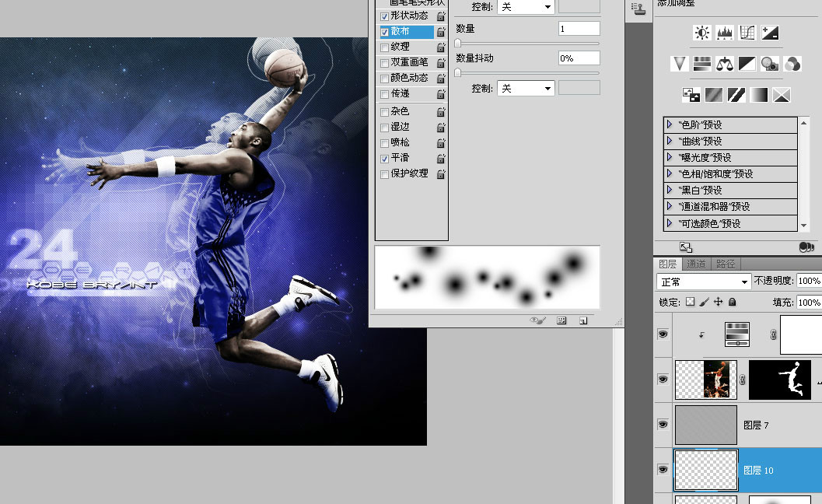Add a Photo Filter adjustment (camera icon)
The image size is (822, 504).
coord(770,64)
